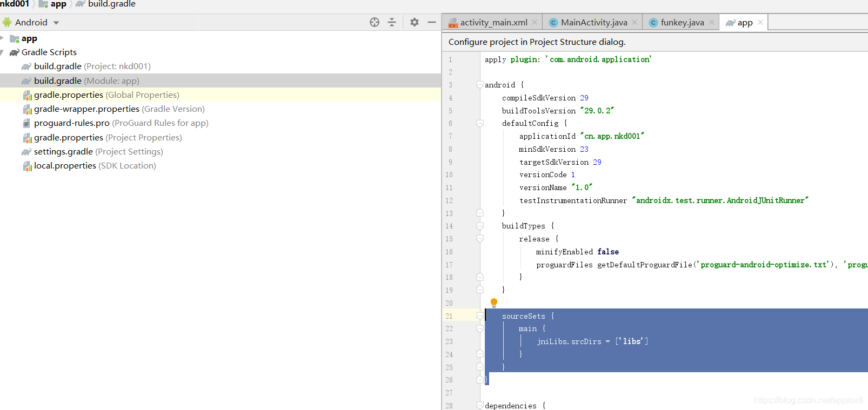Click the proguard-rules.pro file icon
The height and width of the screenshot is (410, 868).
tap(26, 123)
